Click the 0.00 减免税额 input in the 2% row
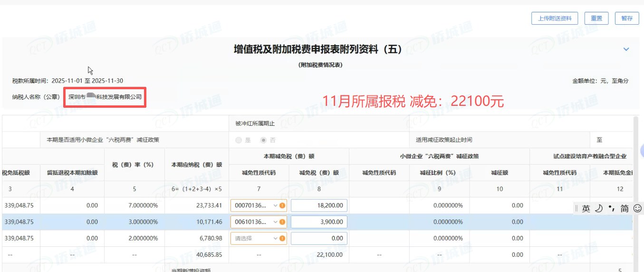Image resolution: width=644 pixels, height=272 pixels. (x=319, y=238)
